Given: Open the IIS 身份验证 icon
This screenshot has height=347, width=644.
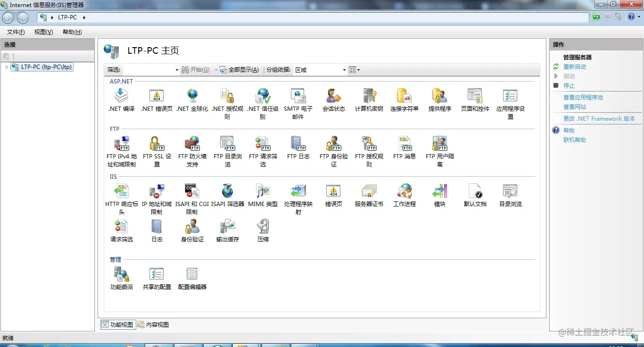Looking at the screenshot, I should click(192, 227).
